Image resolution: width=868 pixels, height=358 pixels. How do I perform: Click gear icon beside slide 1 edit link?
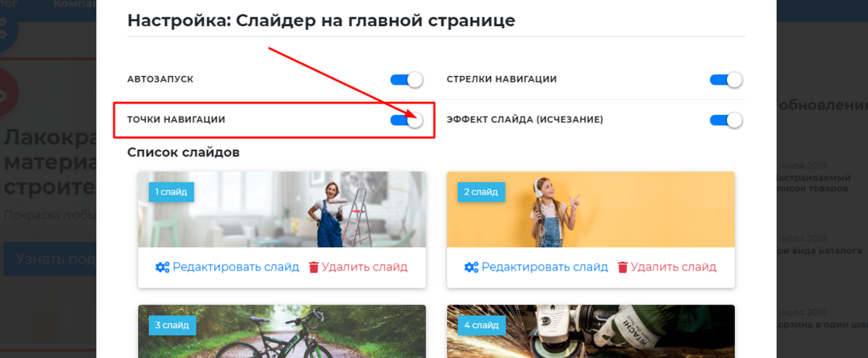tap(162, 267)
